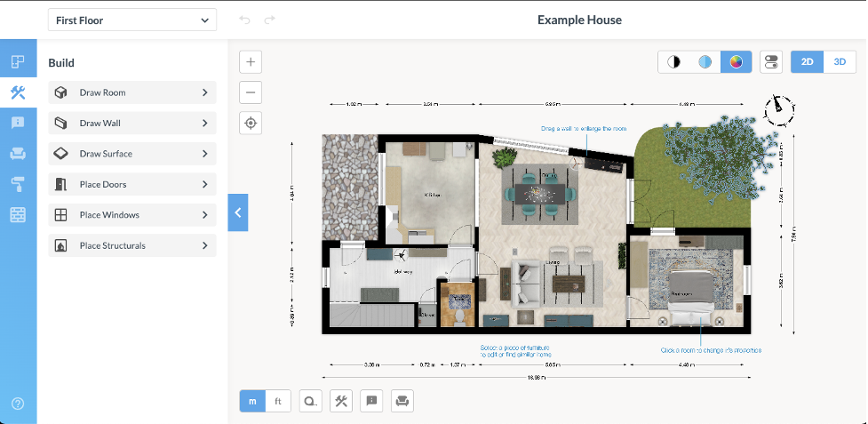Switch to blueprint blue view mode
Screen dimensions: 868x424
pyautogui.click(x=705, y=62)
